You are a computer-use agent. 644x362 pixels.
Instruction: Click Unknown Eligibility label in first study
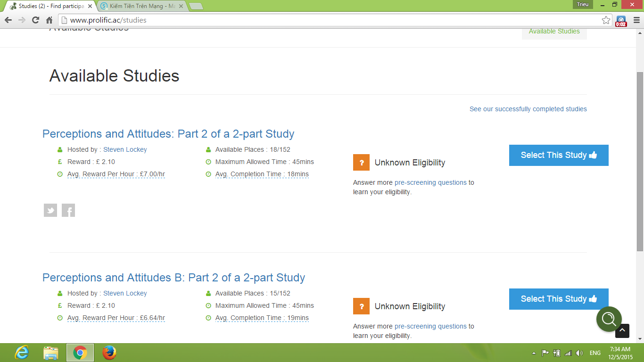[410, 163]
